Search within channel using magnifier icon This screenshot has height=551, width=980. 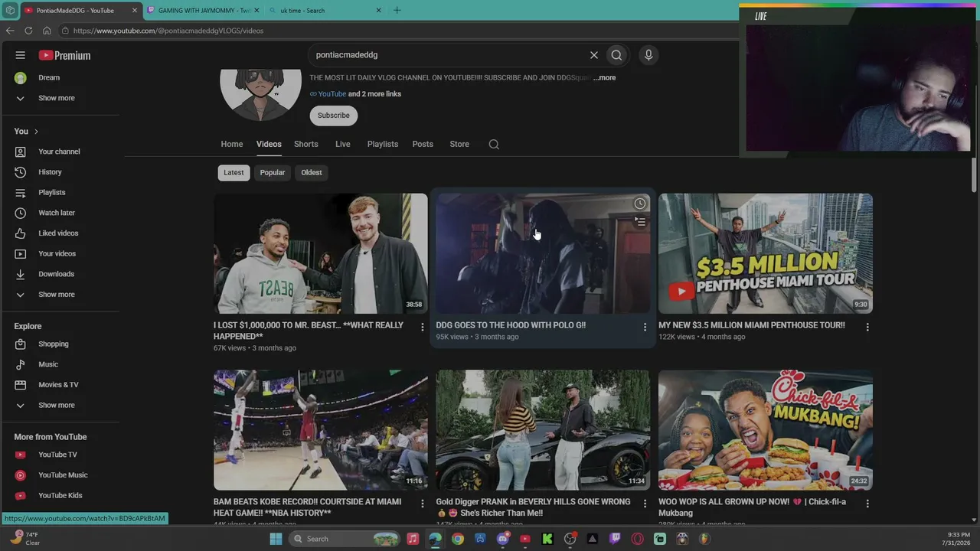pos(494,144)
